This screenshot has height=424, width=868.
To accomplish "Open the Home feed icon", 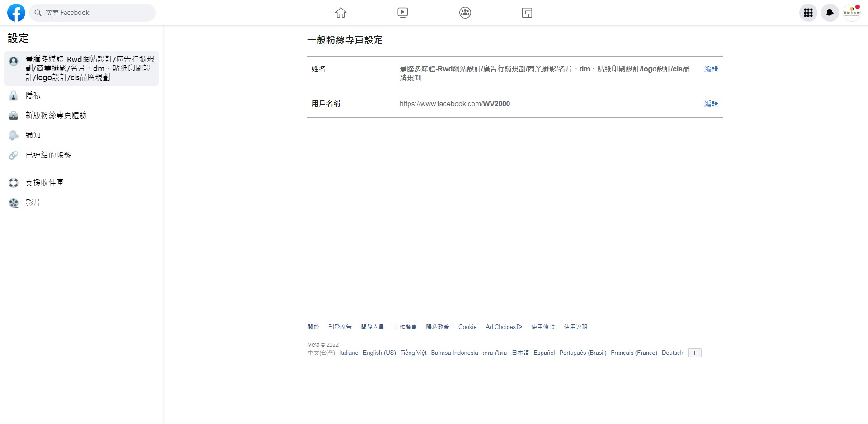I will (x=341, y=13).
